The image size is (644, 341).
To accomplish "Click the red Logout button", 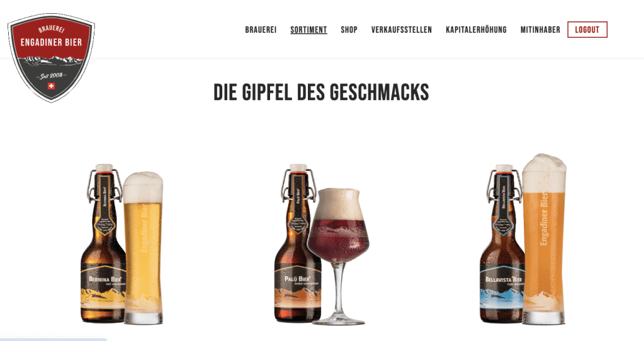I will tap(587, 30).
